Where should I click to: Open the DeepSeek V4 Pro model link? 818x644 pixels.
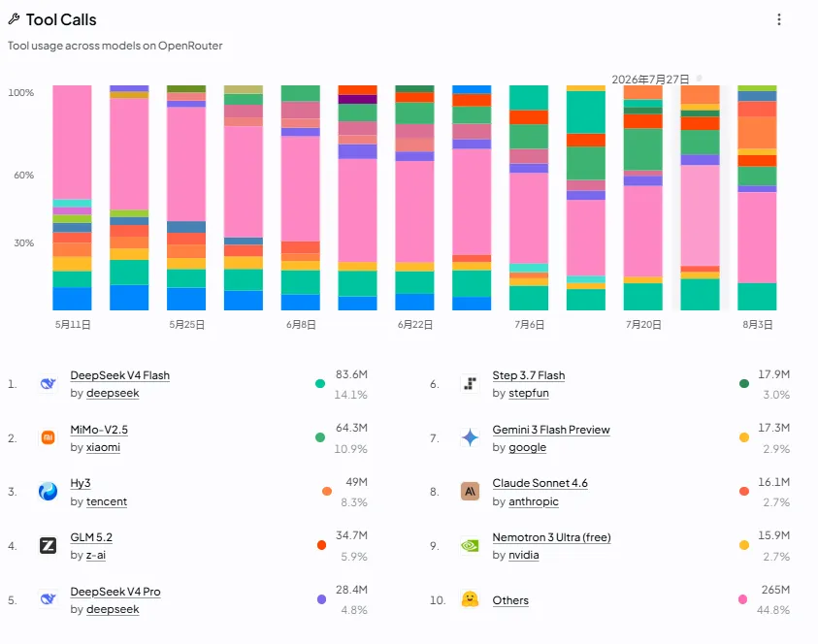click(x=115, y=592)
